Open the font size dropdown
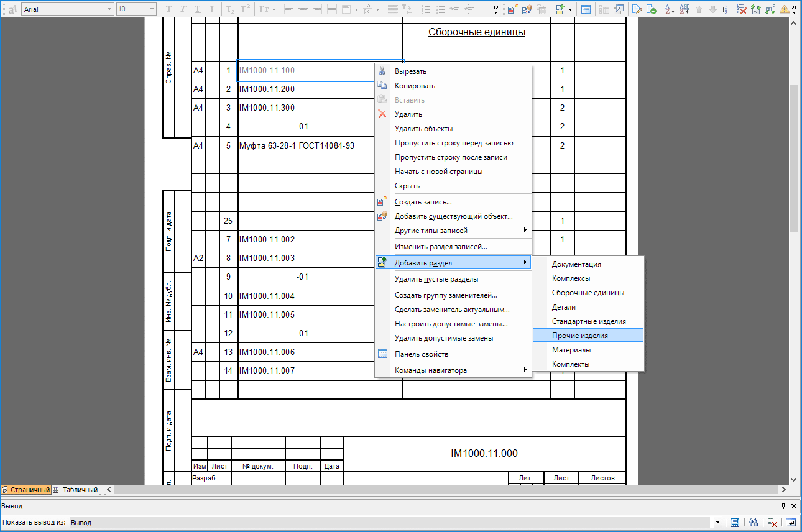Screen dimensions: 802x532 pos(152,9)
